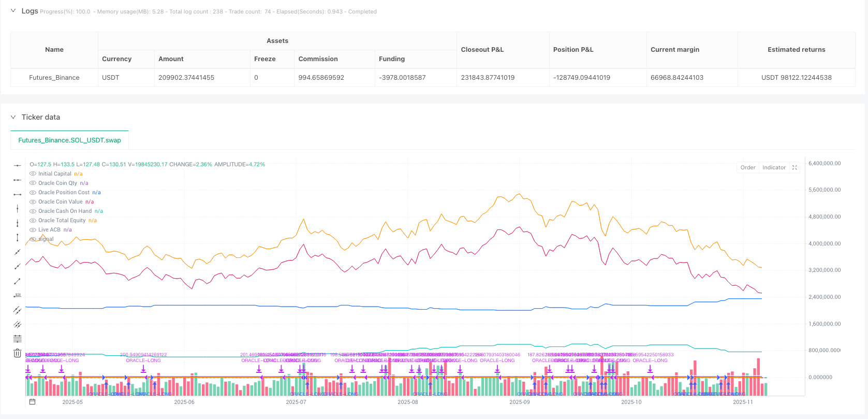The image size is (868, 419).
Task: Select the Futures_Binance.SOL_USDT.swap tab
Action: pyautogui.click(x=69, y=140)
